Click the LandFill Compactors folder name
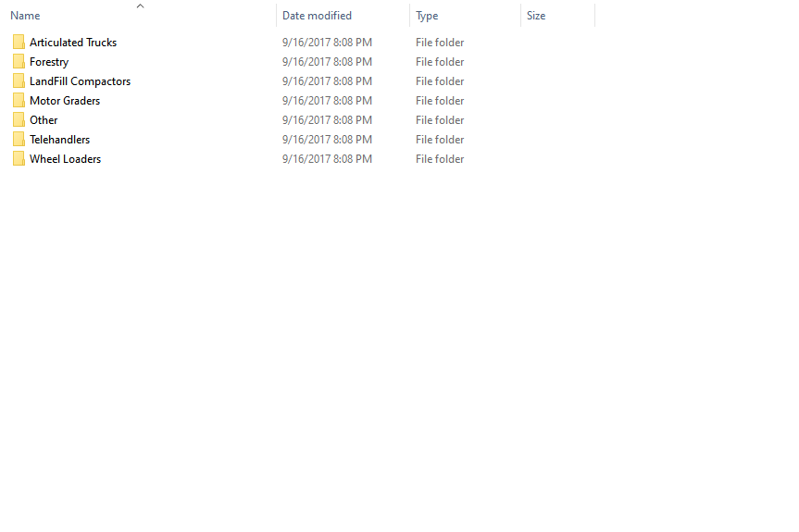The image size is (799, 532). tap(80, 81)
